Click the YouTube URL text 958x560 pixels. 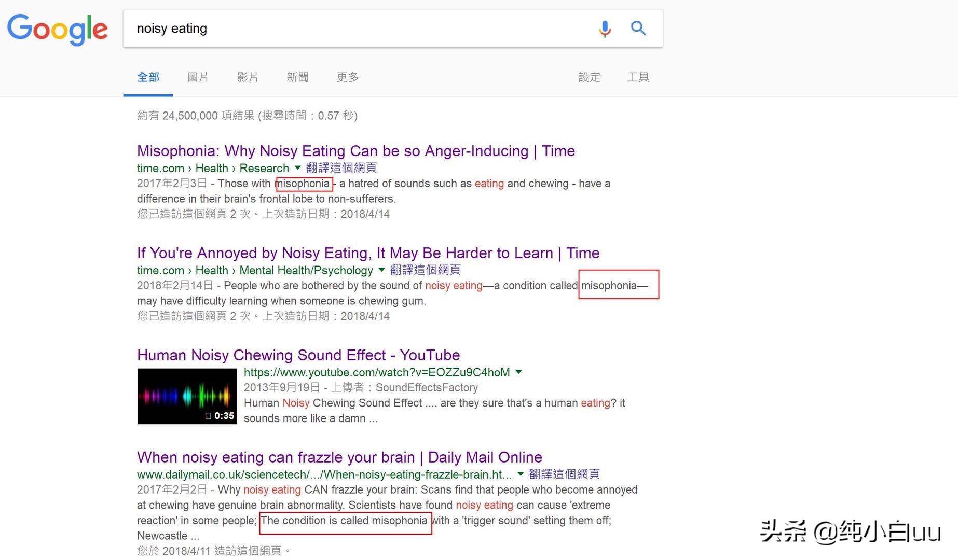point(377,372)
